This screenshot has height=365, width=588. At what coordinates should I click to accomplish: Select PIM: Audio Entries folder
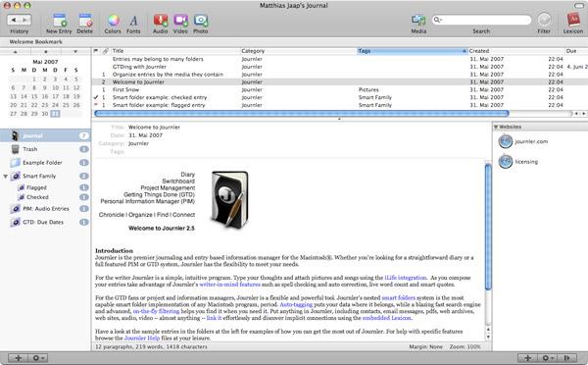click(x=45, y=209)
